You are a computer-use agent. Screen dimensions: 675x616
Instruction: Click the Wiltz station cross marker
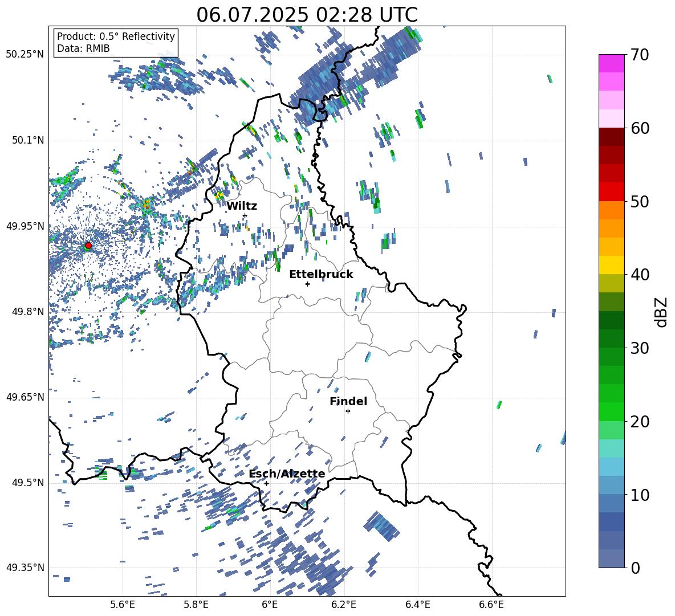tap(245, 215)
